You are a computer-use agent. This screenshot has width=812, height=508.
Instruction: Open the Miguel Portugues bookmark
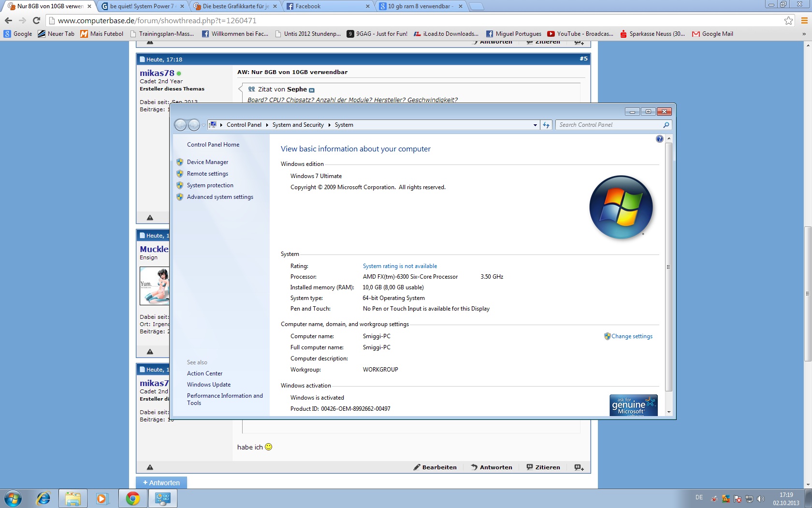coord(513,34)
